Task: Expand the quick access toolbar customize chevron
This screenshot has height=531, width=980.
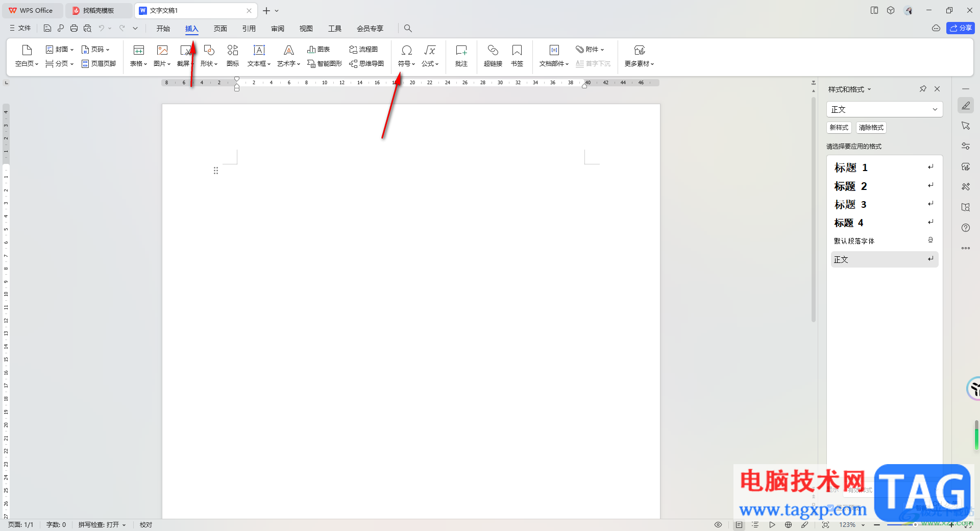Action: 135,28
